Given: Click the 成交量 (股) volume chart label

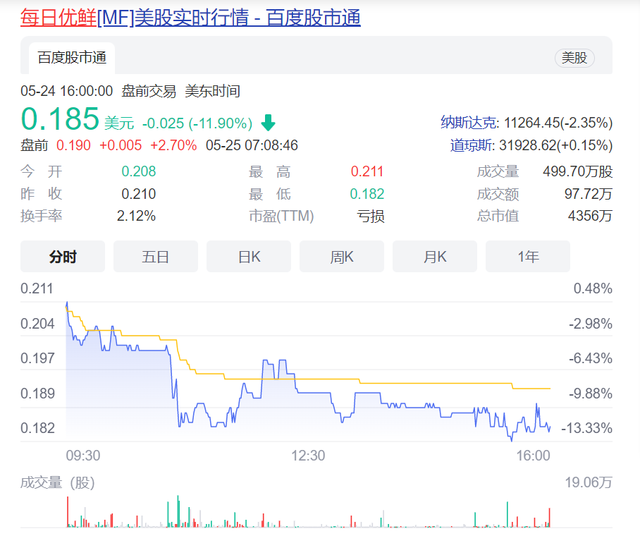Looking at the screenshot, I should [58, 483].
